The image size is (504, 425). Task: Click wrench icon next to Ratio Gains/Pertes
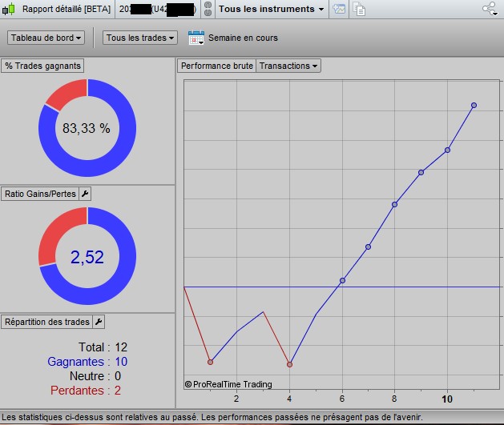pos(85,194)
